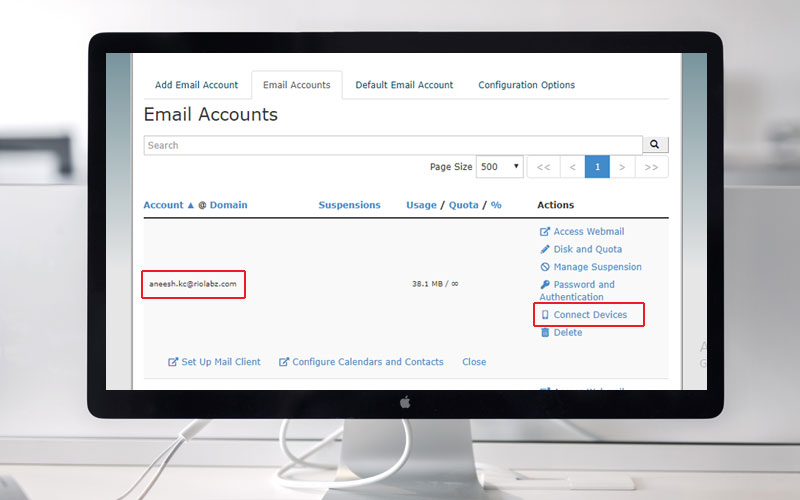
Task: Click the Manage Suspension ban icon
Action: tap(545, 267)
